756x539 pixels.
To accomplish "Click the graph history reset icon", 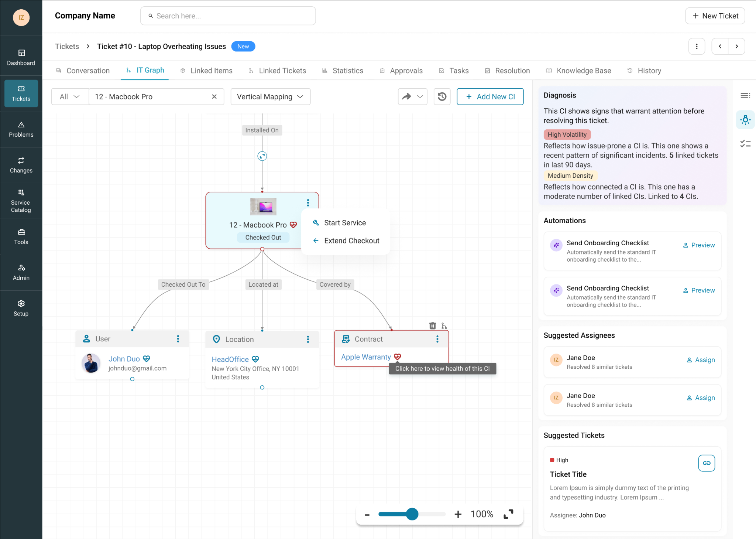I will 442,97.
